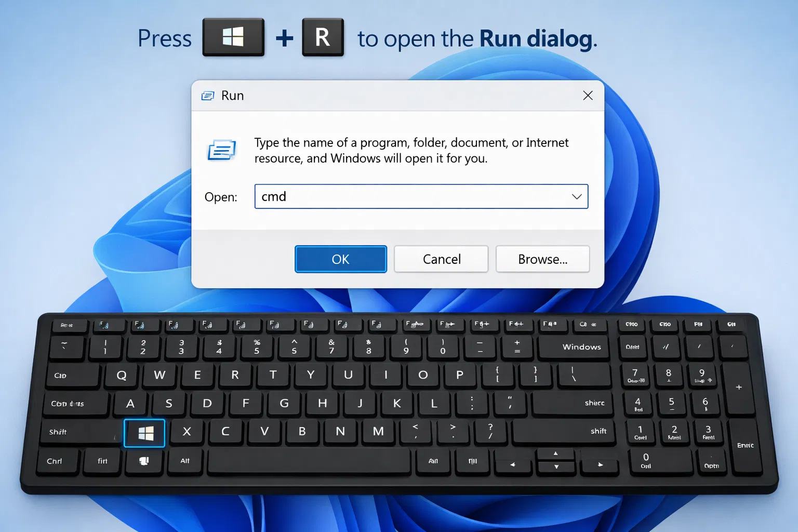Click the left Alt key next to spacebar
Image resolution: width=798 pixels, height=532 pixels.
[x=185, y=461]
